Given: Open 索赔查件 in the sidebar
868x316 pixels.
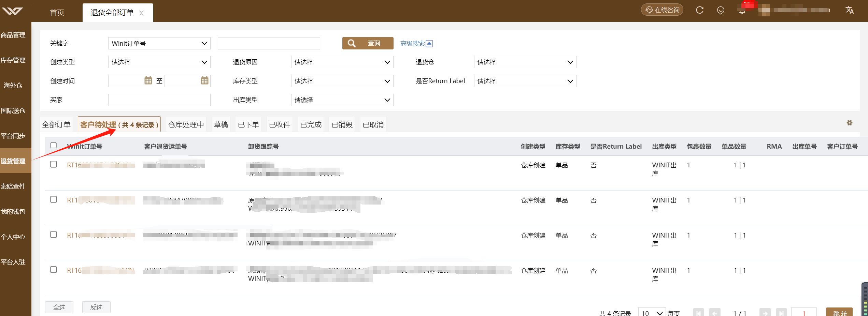Looking at the screenshot, I should click(x=13, y=186).
